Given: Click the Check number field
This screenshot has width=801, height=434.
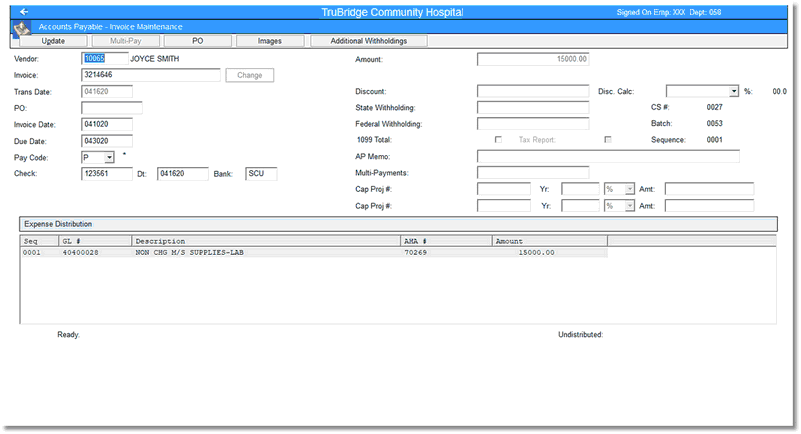Looking at the screenshot, I should point(107,174).
